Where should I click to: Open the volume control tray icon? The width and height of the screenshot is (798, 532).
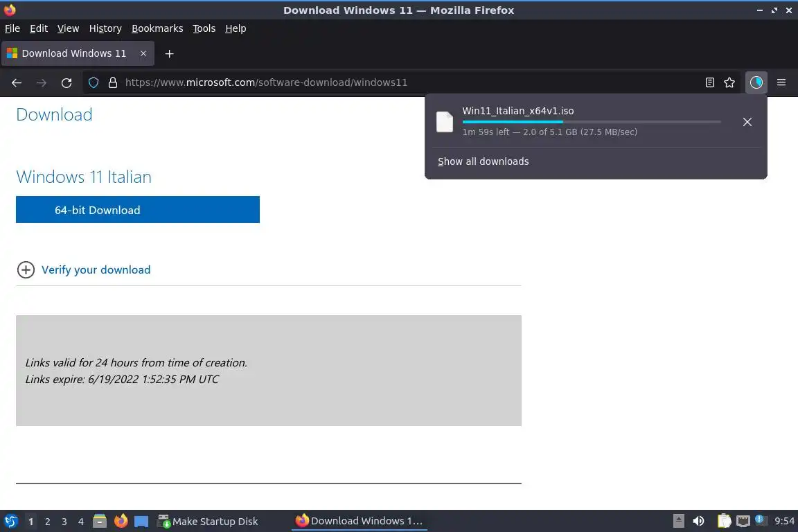click(699, 521)
